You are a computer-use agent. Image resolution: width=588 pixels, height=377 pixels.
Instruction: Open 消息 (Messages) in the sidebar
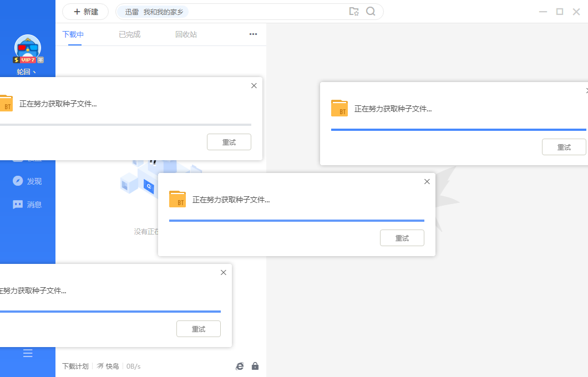pos(28,204)
